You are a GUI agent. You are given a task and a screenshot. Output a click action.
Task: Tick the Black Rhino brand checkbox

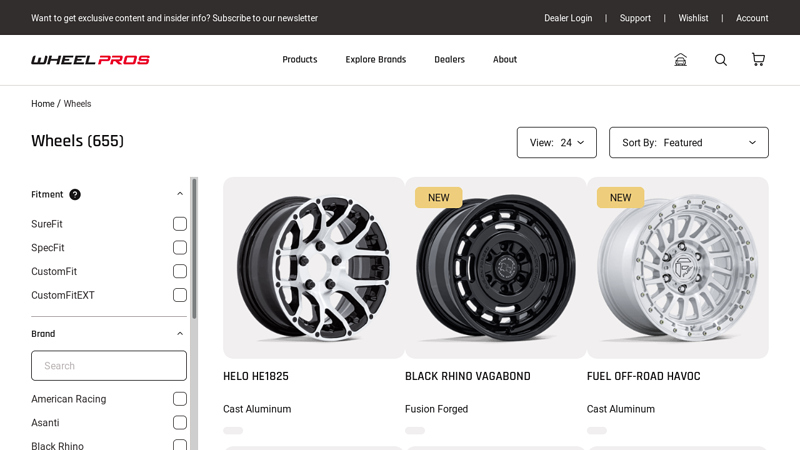click(180, 445)
